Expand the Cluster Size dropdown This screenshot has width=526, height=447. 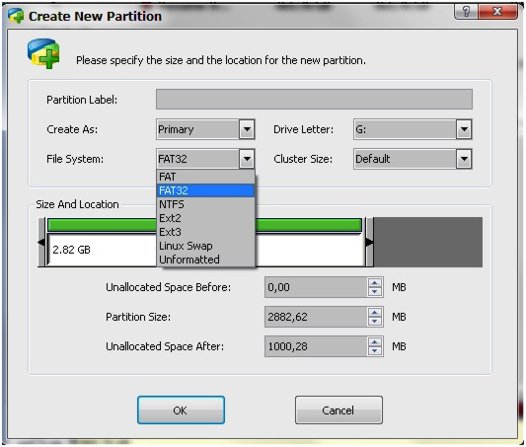click(464, 159)
